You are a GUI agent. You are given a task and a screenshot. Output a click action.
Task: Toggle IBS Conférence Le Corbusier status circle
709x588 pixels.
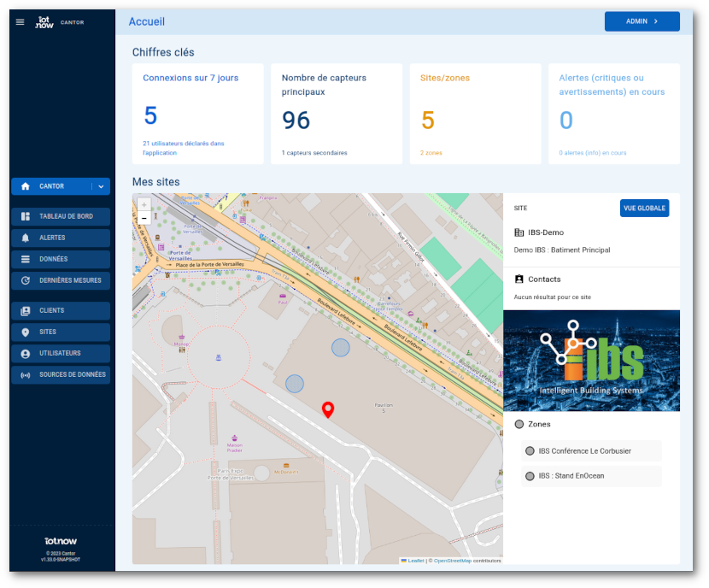point(530,450)
